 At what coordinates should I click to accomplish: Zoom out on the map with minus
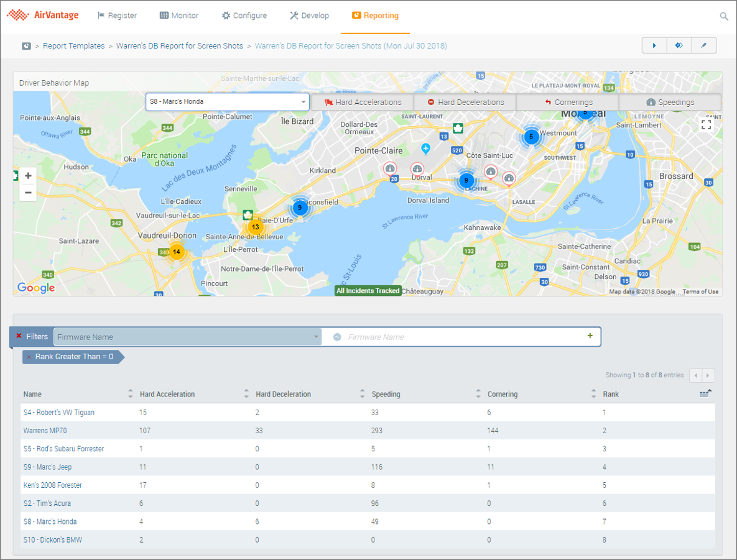point(28,193)
